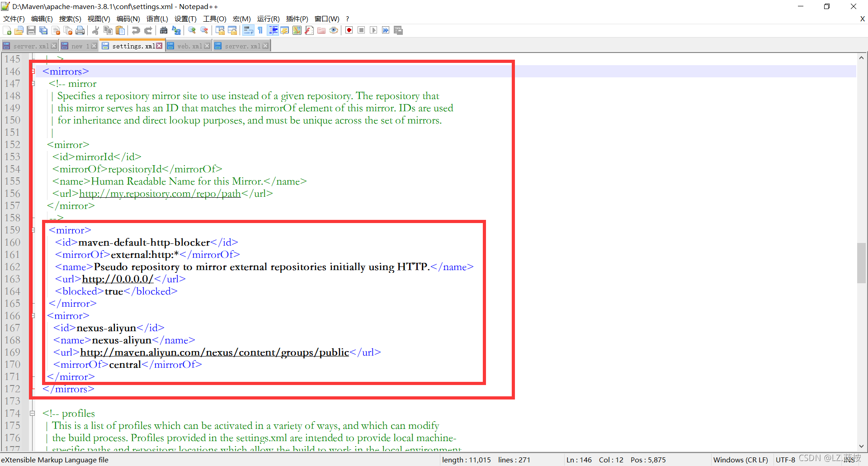Toggle the Word Wrap button
The width and height of the screenshot is (868, 466).
coord(248,30)
